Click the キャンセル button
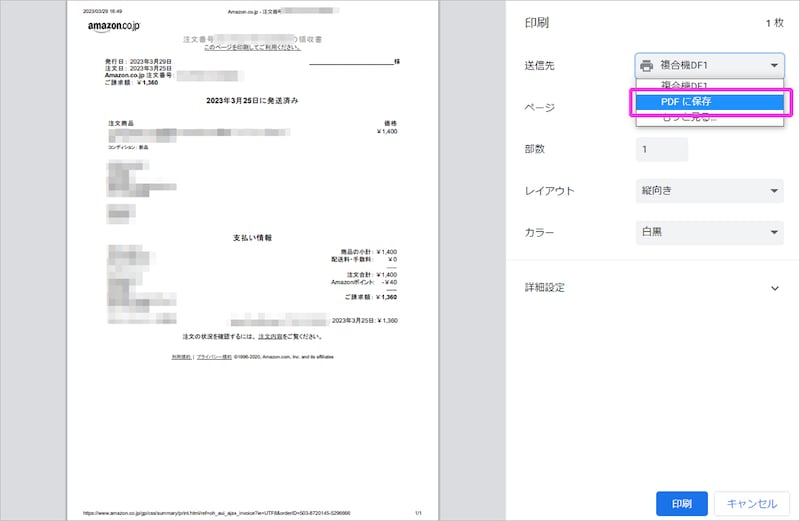Viewport: 800px width, 521px height. point(752,504)
